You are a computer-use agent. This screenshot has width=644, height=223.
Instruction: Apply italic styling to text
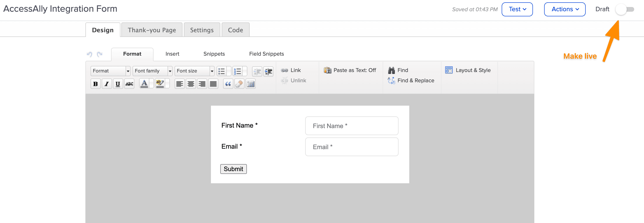click(x=106, y=84)
